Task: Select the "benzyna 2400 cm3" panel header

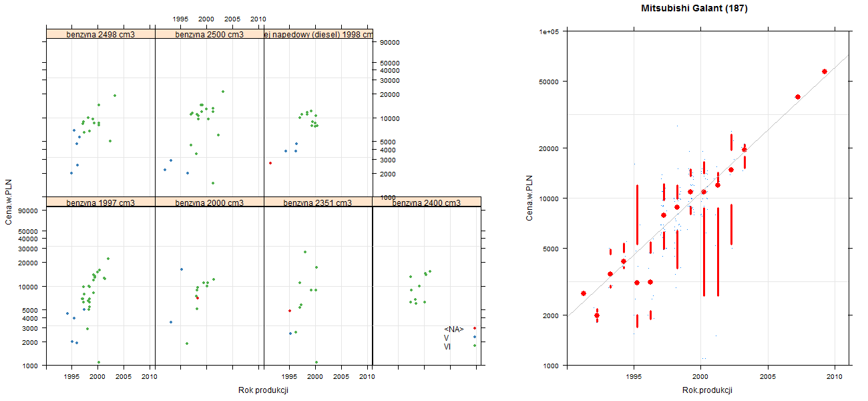Action: pyautogui.click(x=427, y=203)
